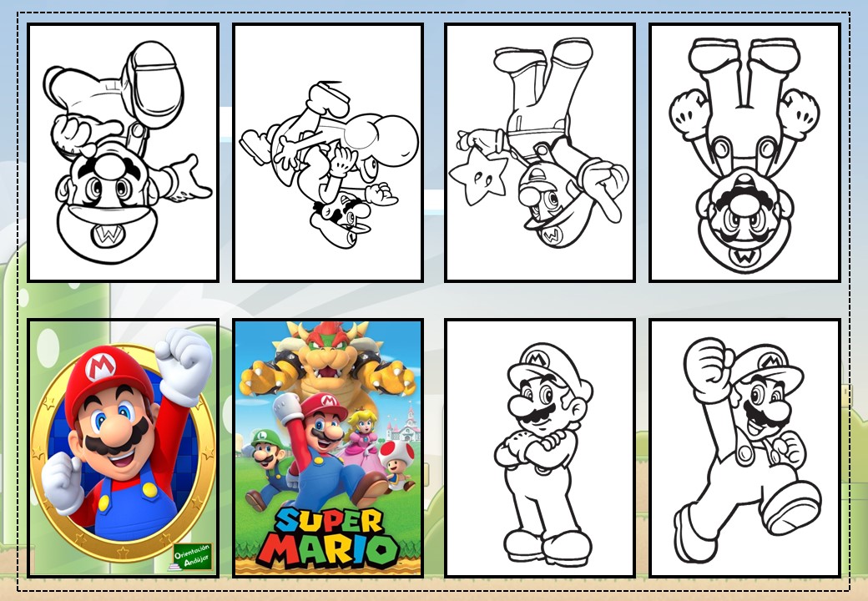Click the line-art Mario with crossed arms card
The width and height of the screenshot is (868, 601).
[540, 447]
